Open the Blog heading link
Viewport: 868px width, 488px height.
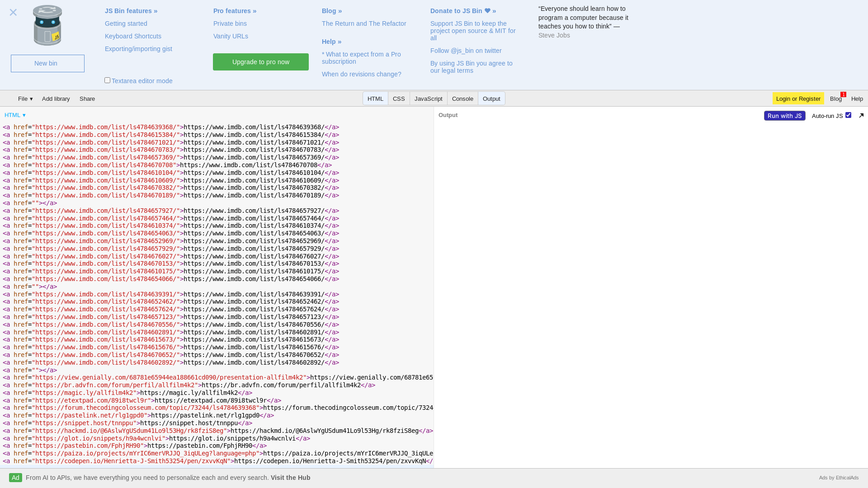[x=332, y=11]
